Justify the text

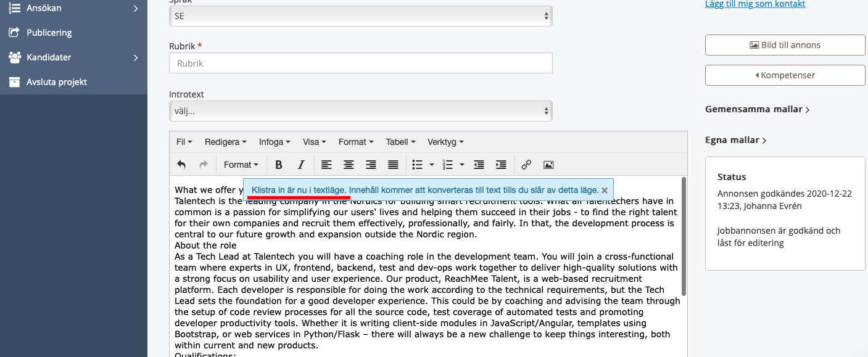coord(393,165)
